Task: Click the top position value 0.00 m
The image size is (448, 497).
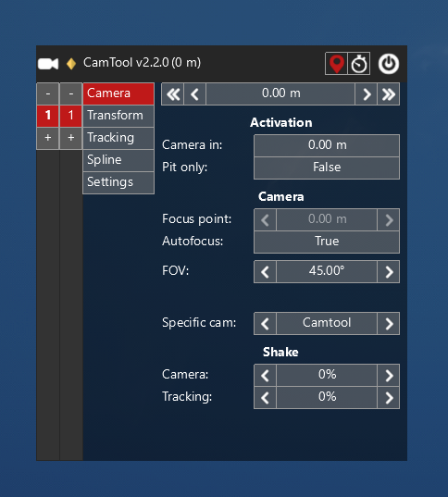Action: (x=280, y=94)
